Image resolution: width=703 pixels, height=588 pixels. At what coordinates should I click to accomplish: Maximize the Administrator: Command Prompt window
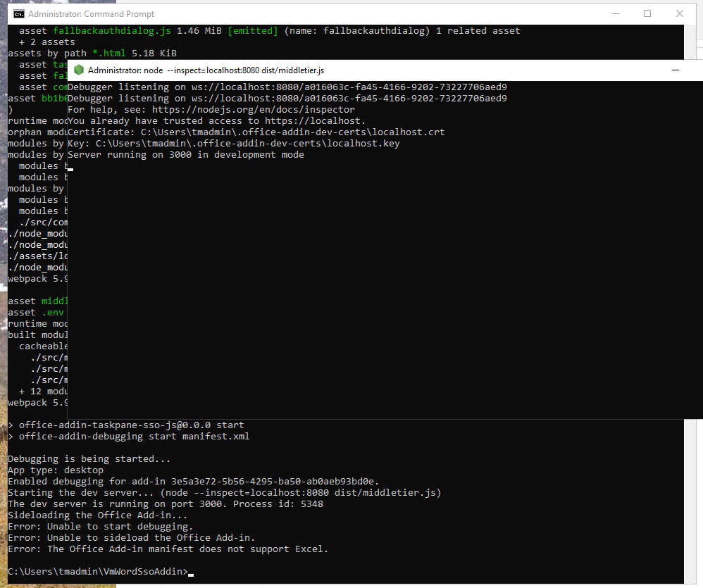647,14
